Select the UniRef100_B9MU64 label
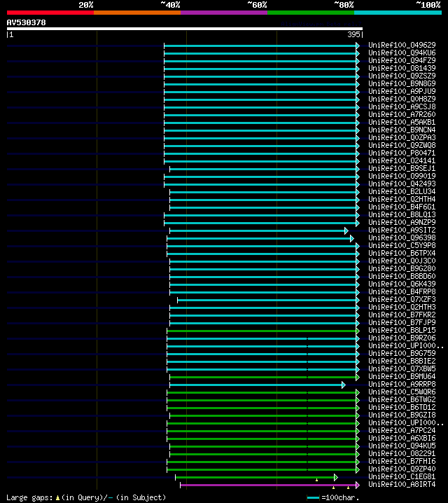The height and width of the screenshot is (503, 448). pyautogui.click(x=402, y=376)
